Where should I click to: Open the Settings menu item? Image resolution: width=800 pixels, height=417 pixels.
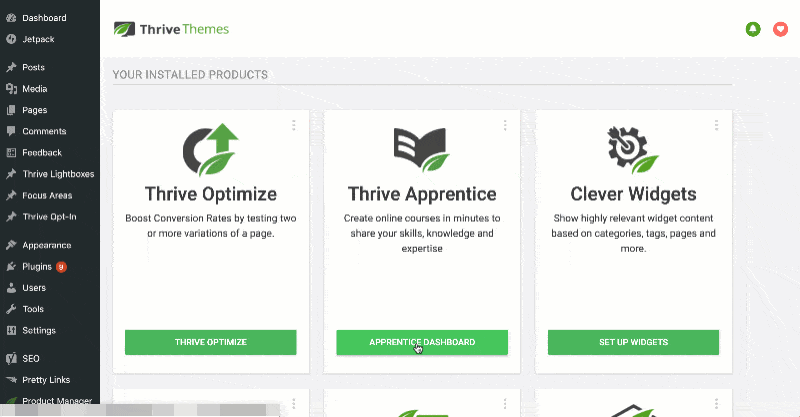tap(39, 330)
